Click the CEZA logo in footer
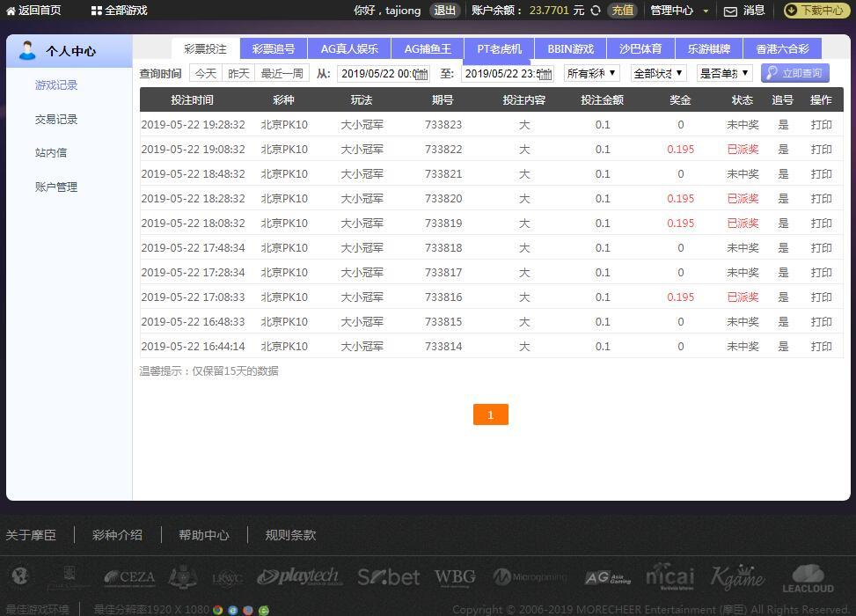 tap(130, 577)
